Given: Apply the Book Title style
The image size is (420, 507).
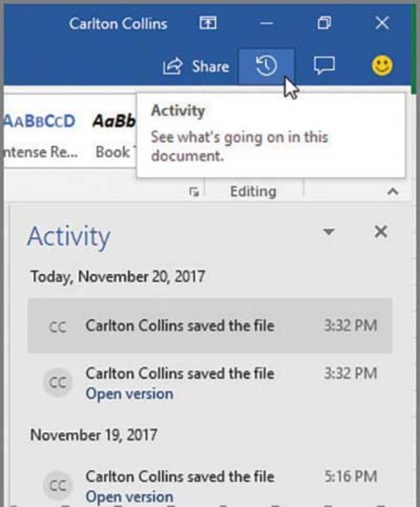Looking at the screenshot, I should tap(114, 136).
